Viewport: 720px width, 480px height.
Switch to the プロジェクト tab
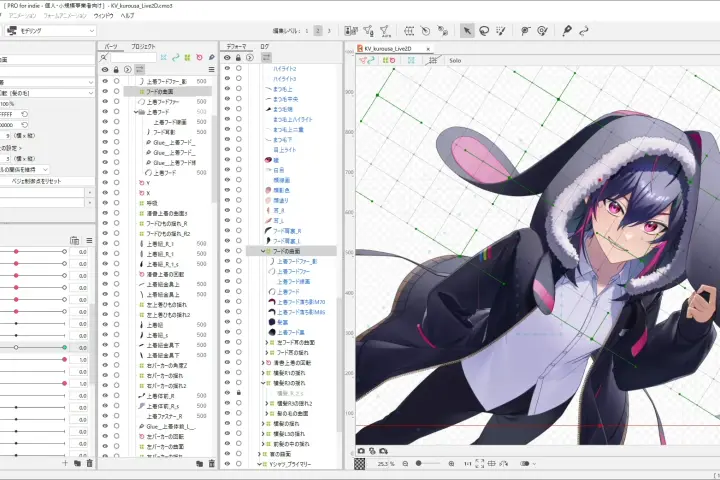click(x=143, y=46)
